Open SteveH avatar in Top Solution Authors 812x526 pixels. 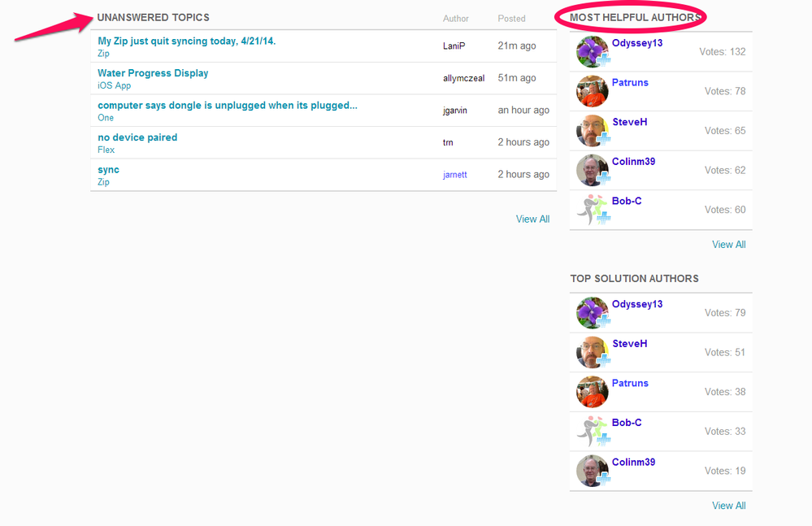click(x=593, y=352)
